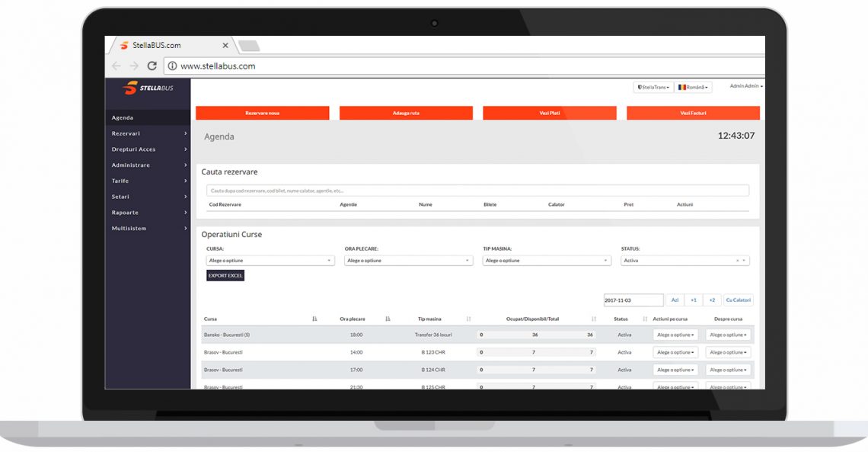The width and height of the screenshot is (868, 452).
Task: Open a new browser tab
Action: (x=249, y=46)
